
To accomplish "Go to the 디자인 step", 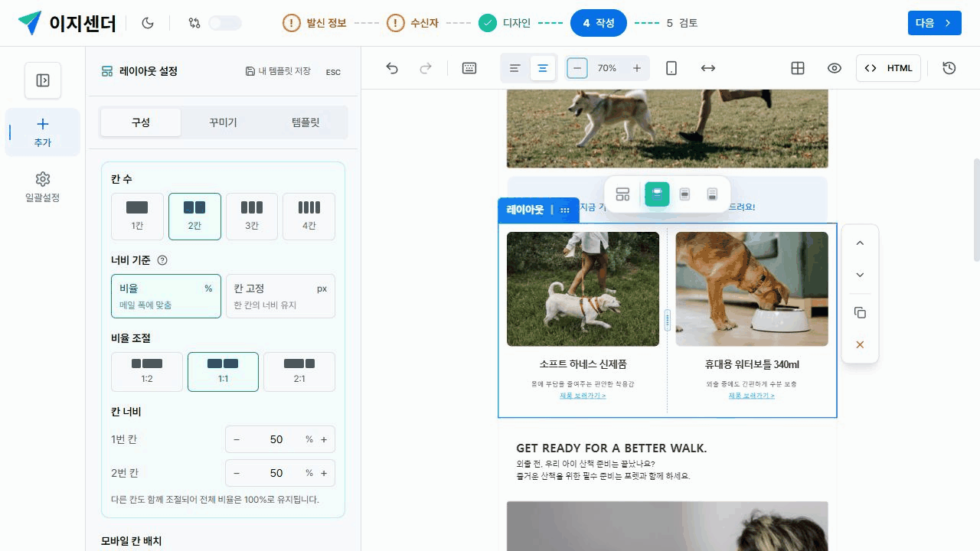I will (505, 23).
